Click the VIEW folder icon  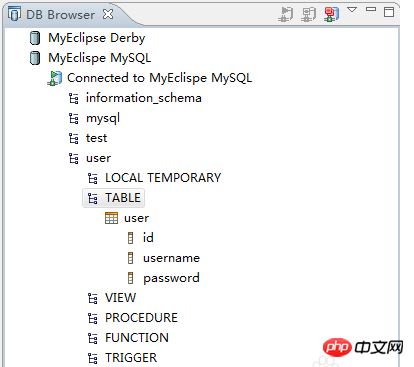point(93,298)
